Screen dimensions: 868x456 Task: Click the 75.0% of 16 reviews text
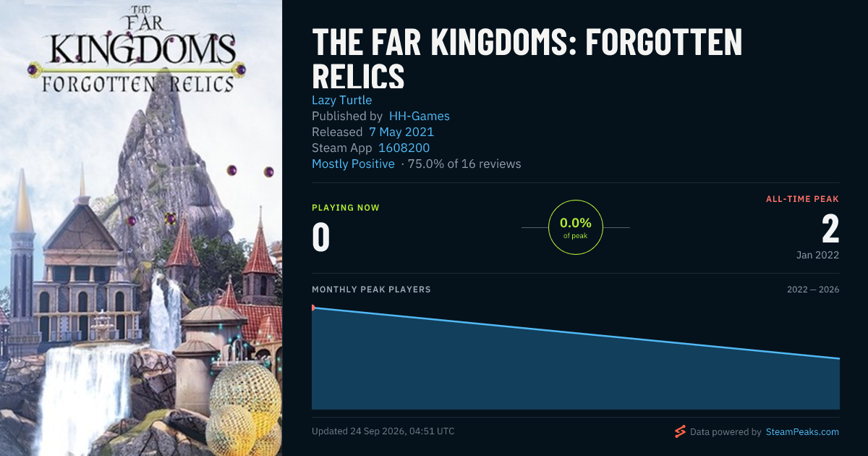click(464, 164)
